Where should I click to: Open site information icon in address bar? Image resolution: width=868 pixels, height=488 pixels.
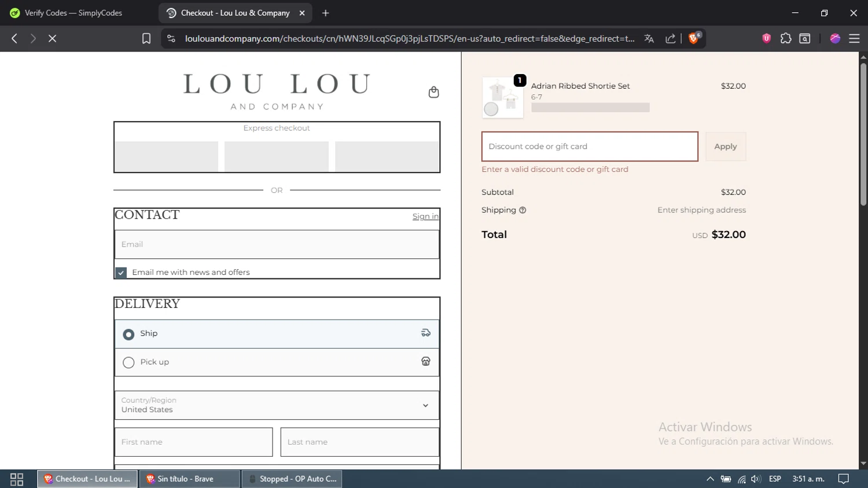[171, 38]
